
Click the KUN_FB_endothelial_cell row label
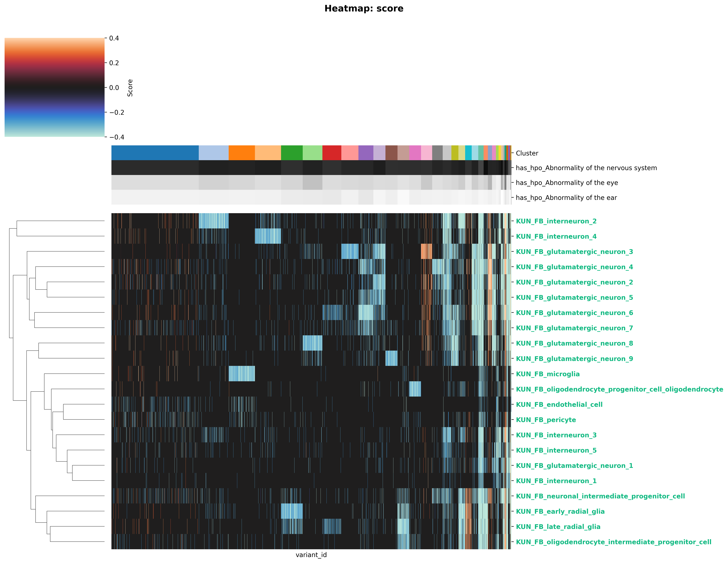559,404
